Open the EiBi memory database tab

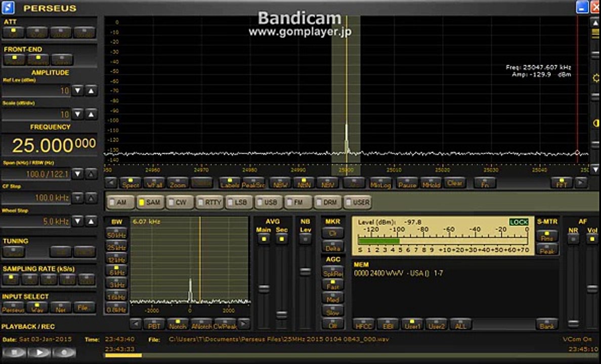point(388,324)
